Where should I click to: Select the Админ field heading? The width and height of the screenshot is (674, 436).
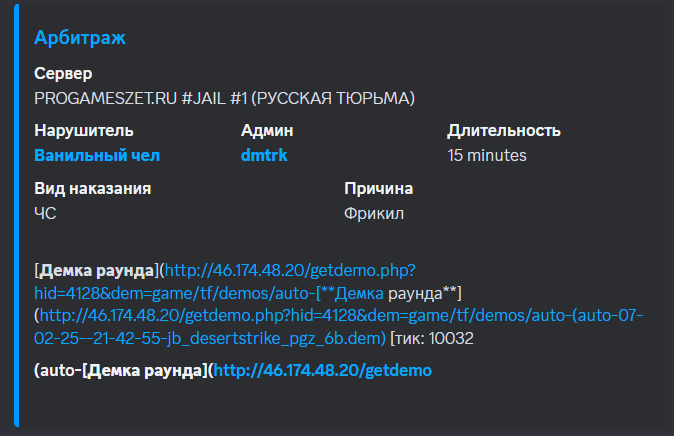(x=267, y=130)
